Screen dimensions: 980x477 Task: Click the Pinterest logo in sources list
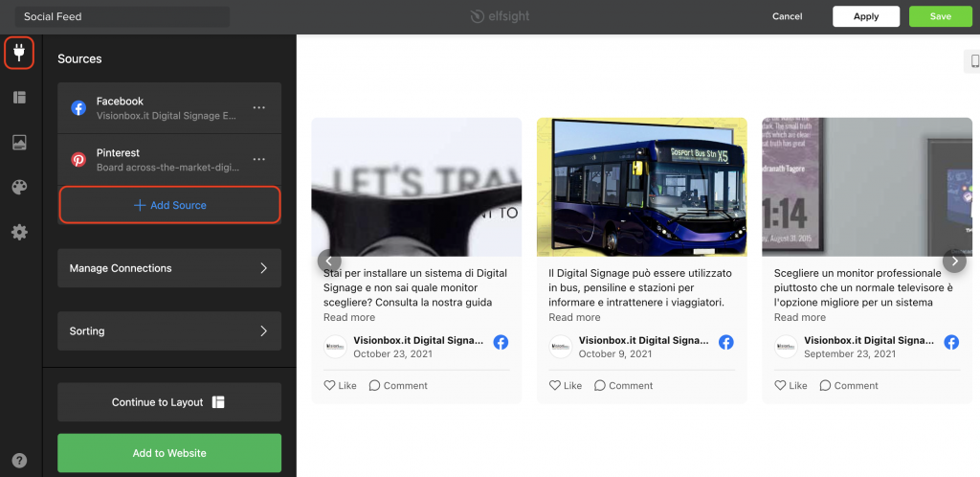(x=78, y=159)
